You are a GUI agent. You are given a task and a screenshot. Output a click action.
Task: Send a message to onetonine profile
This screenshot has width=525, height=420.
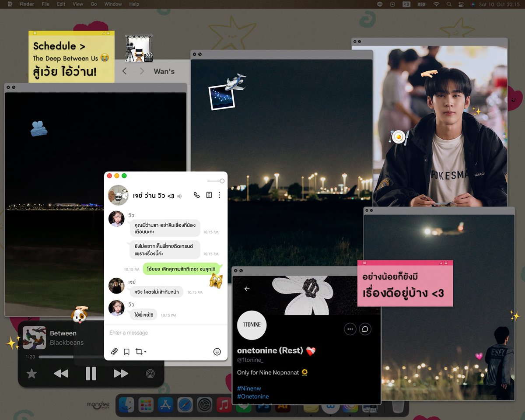(x=365, y=329)
